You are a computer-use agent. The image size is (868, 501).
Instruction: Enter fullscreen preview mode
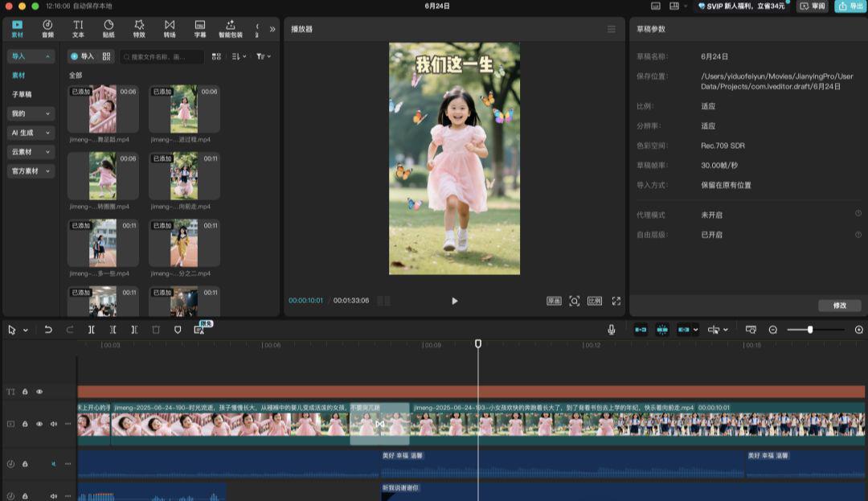616,301
